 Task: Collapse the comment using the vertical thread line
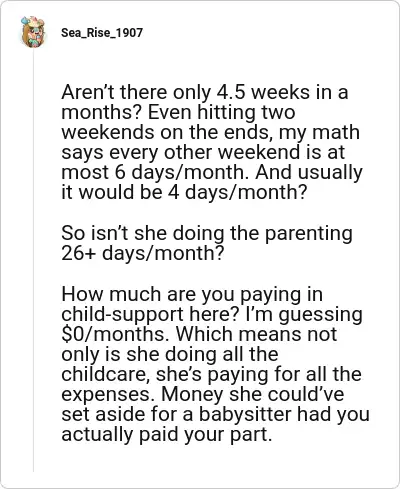tap(33, 260)
